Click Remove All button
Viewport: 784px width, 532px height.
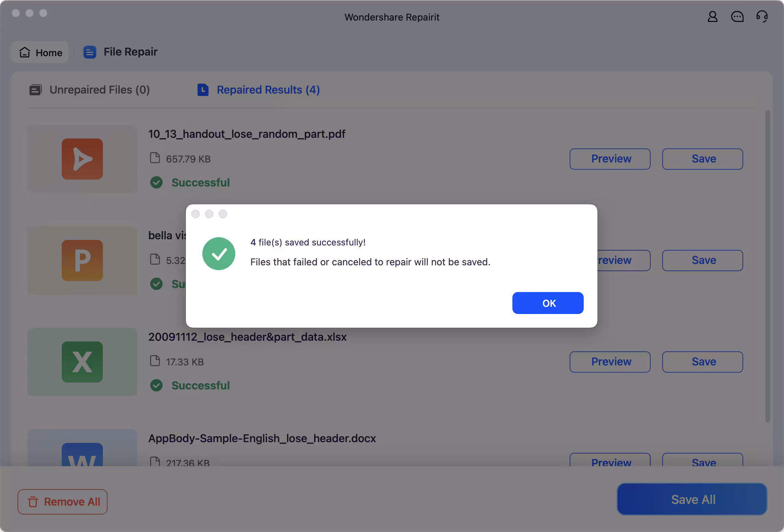coord(62,502)
